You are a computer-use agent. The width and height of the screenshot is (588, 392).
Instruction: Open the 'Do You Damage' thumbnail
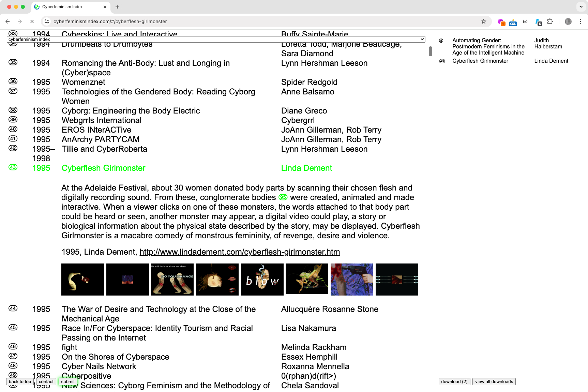[172, 280]
